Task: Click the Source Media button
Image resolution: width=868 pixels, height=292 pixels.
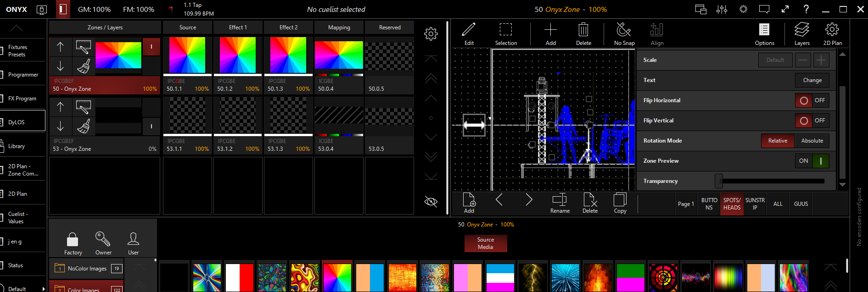Action: pyautogui.click(x=486, y=243)
